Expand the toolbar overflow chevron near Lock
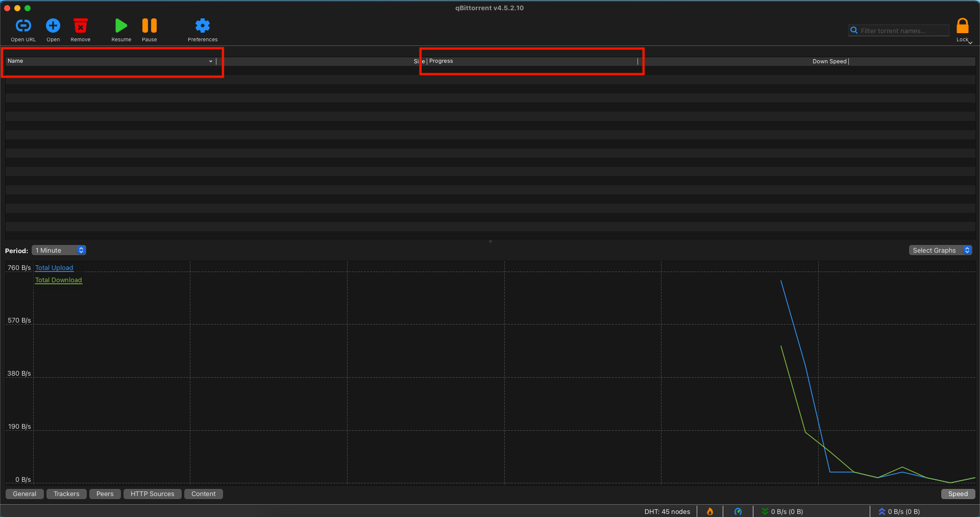This screenshot has width=980, height=517. tap(970, 42)
